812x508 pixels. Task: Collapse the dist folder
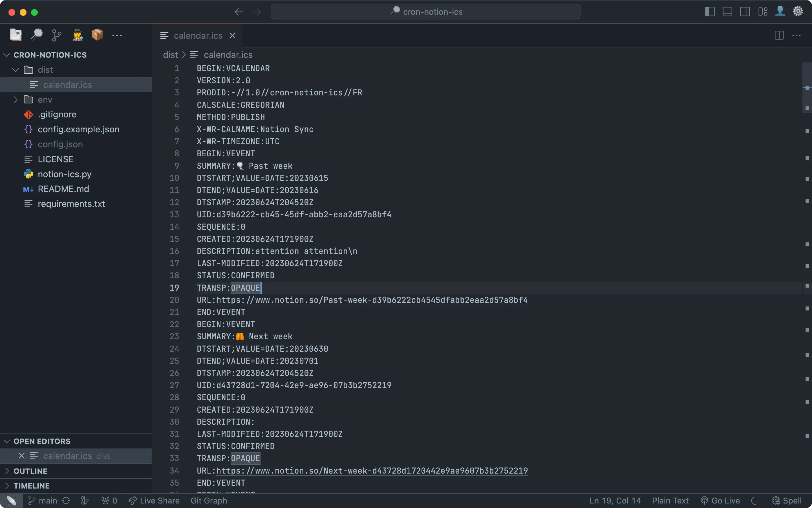[x=76, y=70]
